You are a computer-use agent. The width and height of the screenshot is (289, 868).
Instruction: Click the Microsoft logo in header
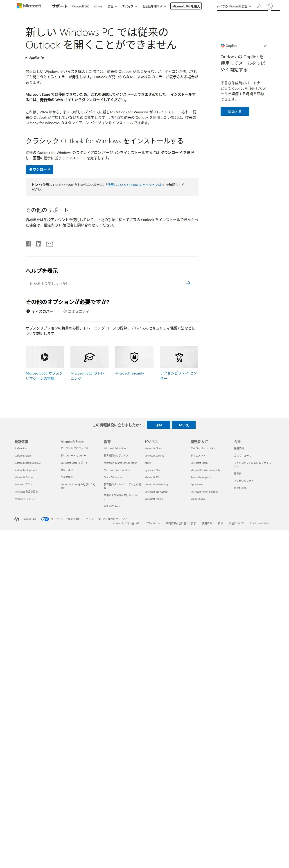click(29, 6)
